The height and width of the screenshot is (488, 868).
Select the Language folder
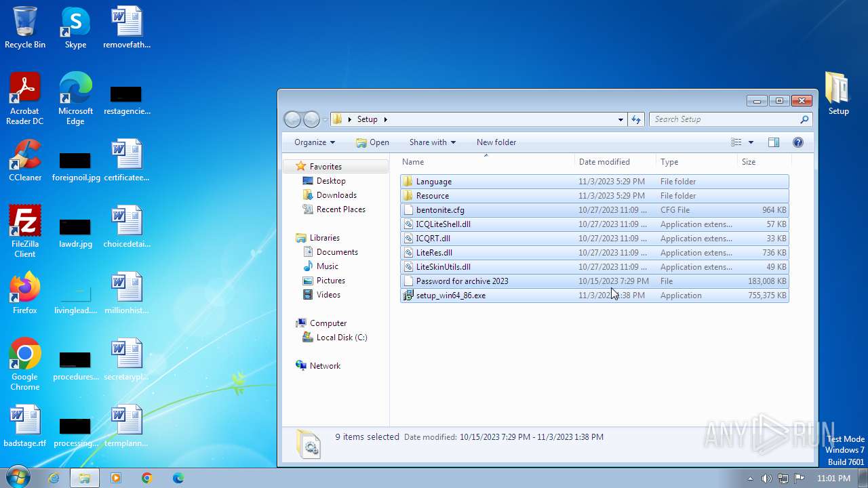tap(595, 182)
